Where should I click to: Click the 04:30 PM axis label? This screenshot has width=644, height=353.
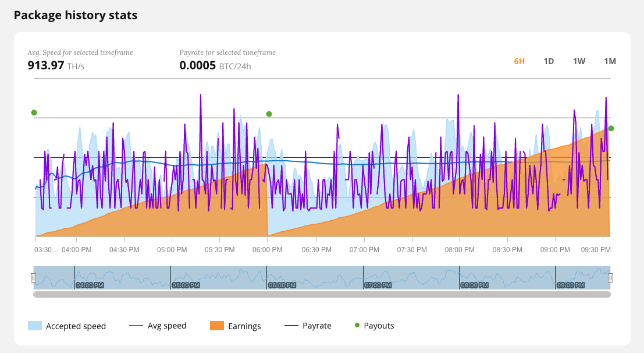[x=124, y=250]
